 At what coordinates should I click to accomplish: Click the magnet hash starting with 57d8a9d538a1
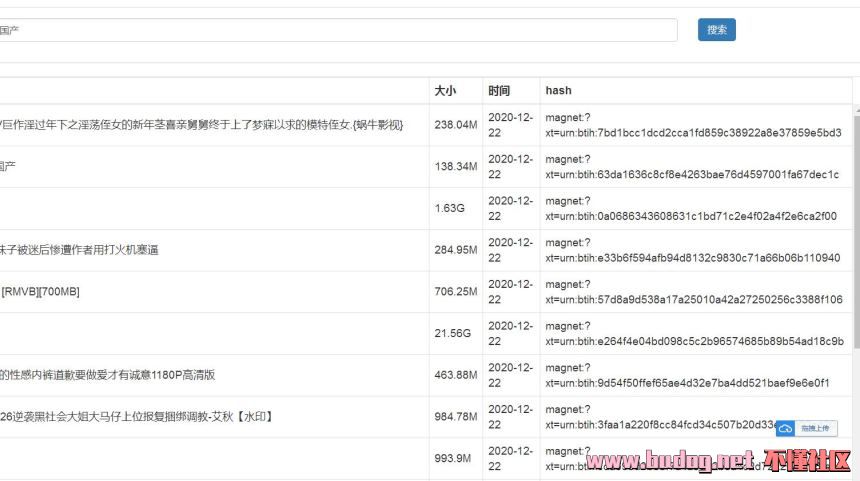[694, 292]
